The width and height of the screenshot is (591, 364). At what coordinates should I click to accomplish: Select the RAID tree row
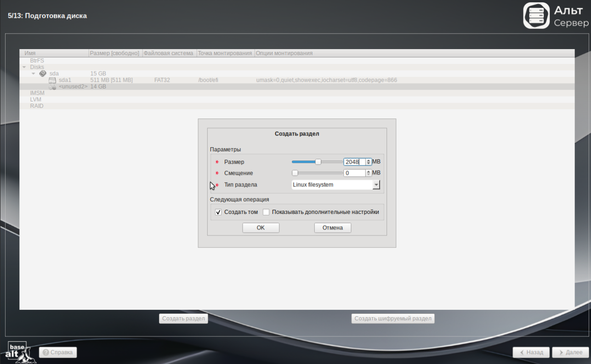pyautogui.click(x=297, y=106)
